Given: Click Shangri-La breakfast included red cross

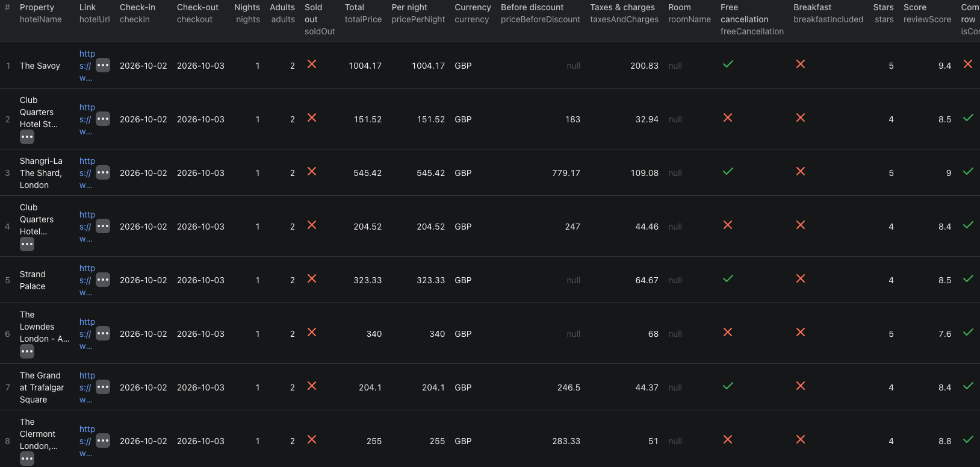Looking at the screenshot, I should [801, 171].
